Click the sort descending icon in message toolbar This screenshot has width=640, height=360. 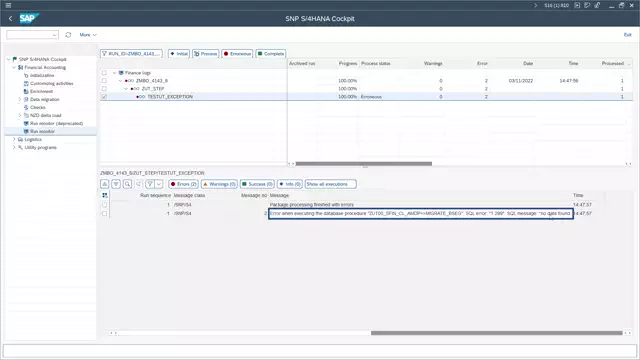(116, 184)
